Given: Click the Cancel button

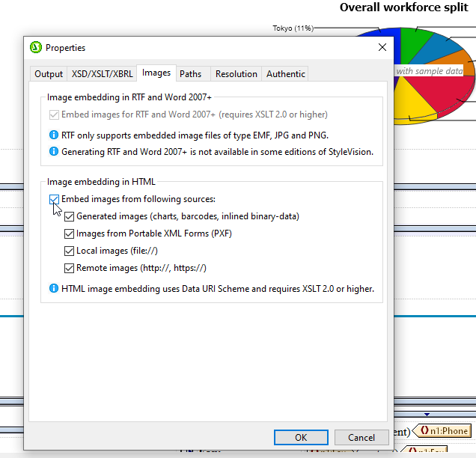Looking at the screenshot, I should tap(361, 437).
